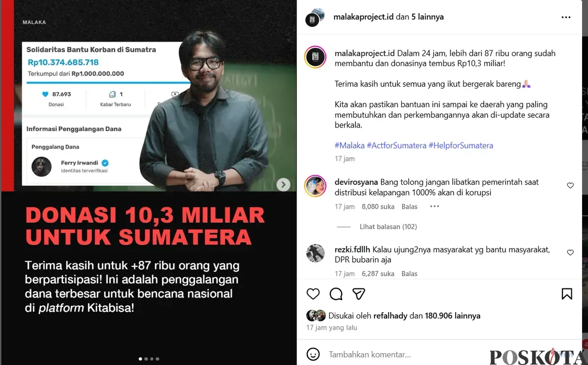Save post with bookmark icon
The width and height of the screenshot is (588, 365).
point(567,293)
